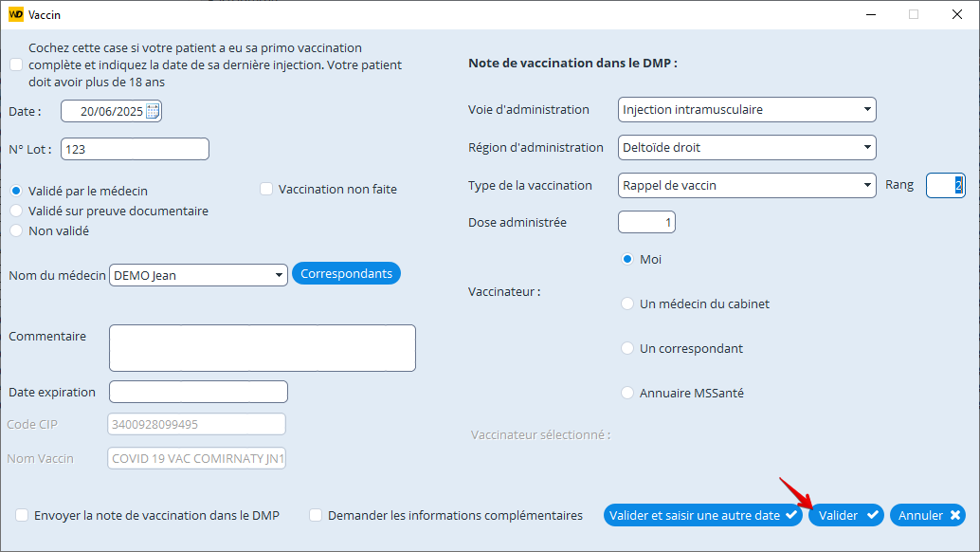980x552 pixels.
Task: Choose the 'Non validé' radio button
Action: click(x=16, y=230)
